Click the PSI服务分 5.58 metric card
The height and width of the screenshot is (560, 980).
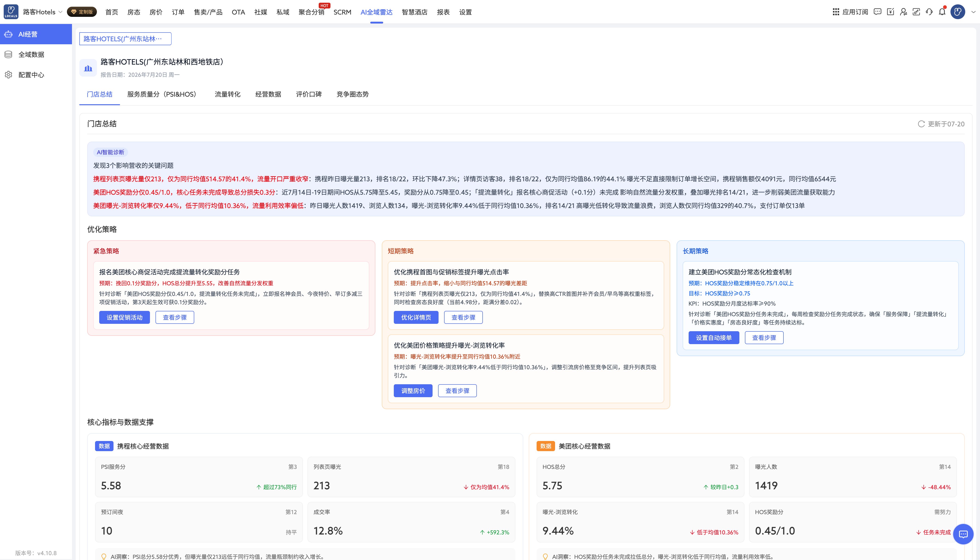pyautogui.click(x=199, y=477)
